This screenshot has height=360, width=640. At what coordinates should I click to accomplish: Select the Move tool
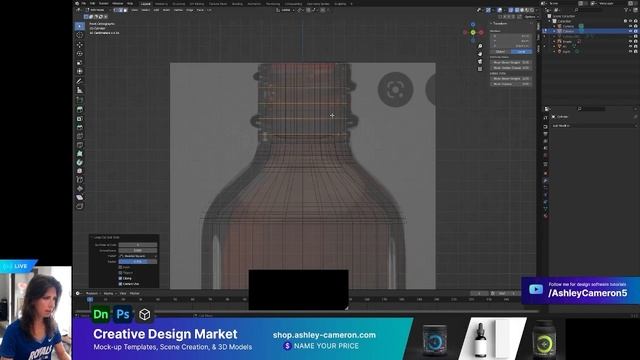80,44
